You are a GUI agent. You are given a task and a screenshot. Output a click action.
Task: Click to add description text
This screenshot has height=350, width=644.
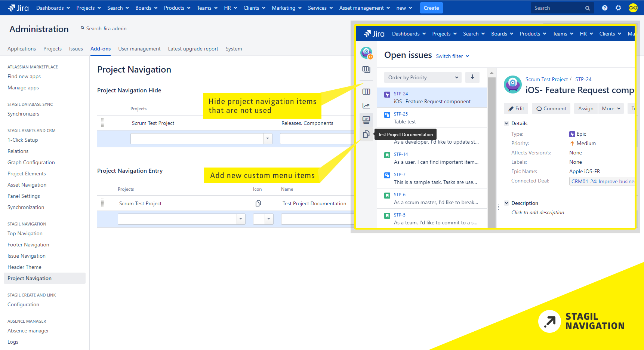click(537, 212)
